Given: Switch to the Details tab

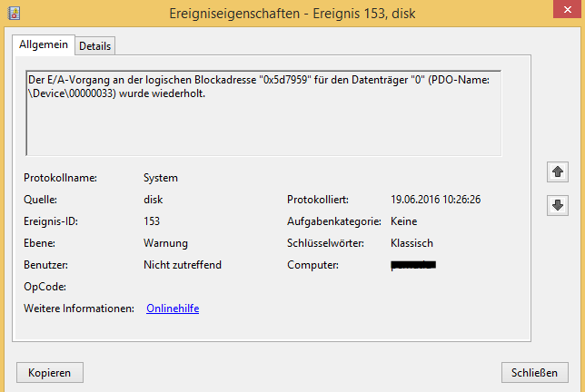Looking at the screenshot, I should tap(94, 46).
